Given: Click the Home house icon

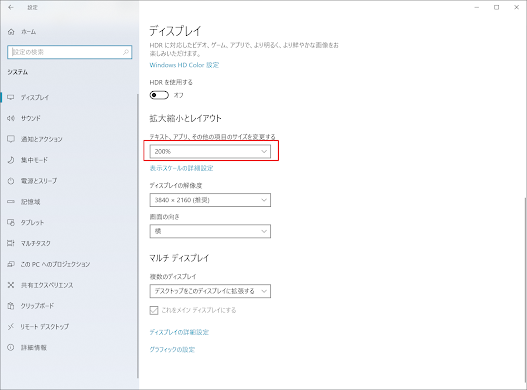Looking at the screenshot, I should (11, 32).
